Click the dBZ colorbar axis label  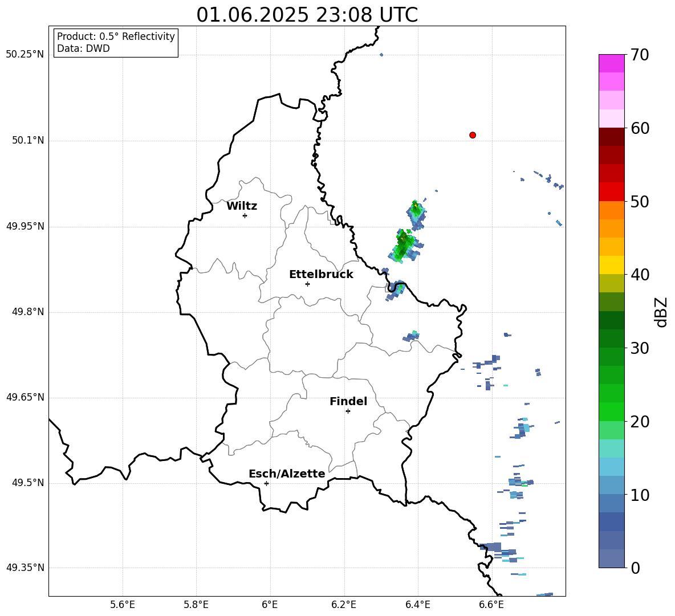(x=662, y=312)
